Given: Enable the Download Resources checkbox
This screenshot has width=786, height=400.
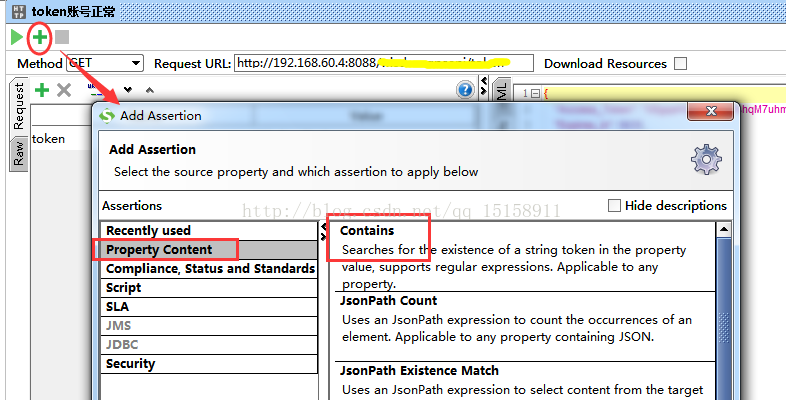Looking at the screenshot, I should pos(680,64).
